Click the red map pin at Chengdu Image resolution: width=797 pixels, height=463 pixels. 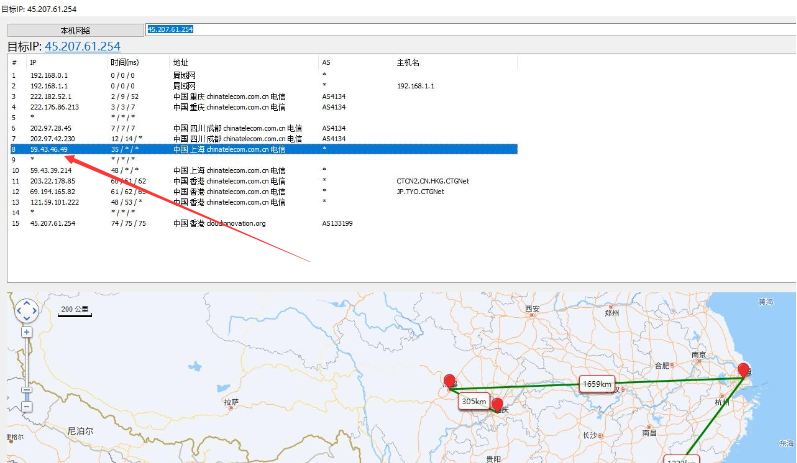449,382
